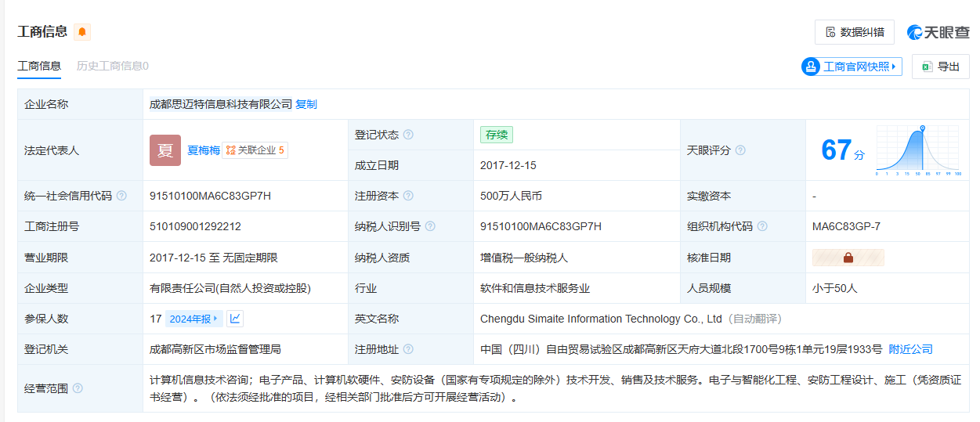
Task: Select the 工商信息 tab
Action: (x=39, y=66)
